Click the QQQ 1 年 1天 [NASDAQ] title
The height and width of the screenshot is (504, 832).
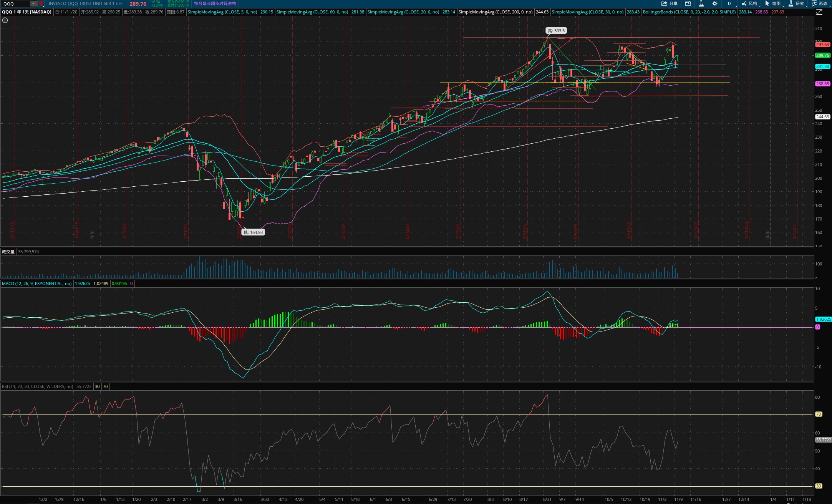[27, 12]
